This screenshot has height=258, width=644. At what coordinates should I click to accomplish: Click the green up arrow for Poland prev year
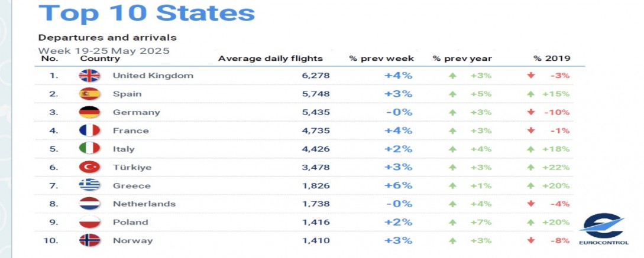(x=452, y=223)
